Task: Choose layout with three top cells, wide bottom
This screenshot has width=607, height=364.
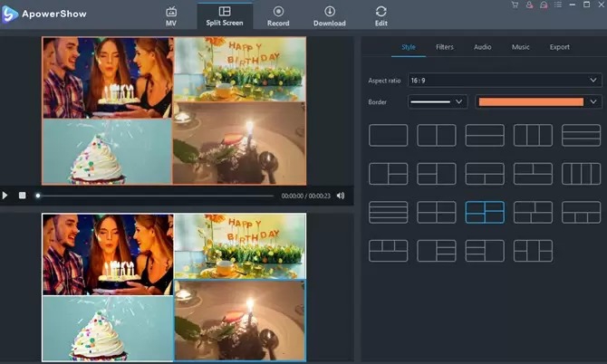Action: 389,251
